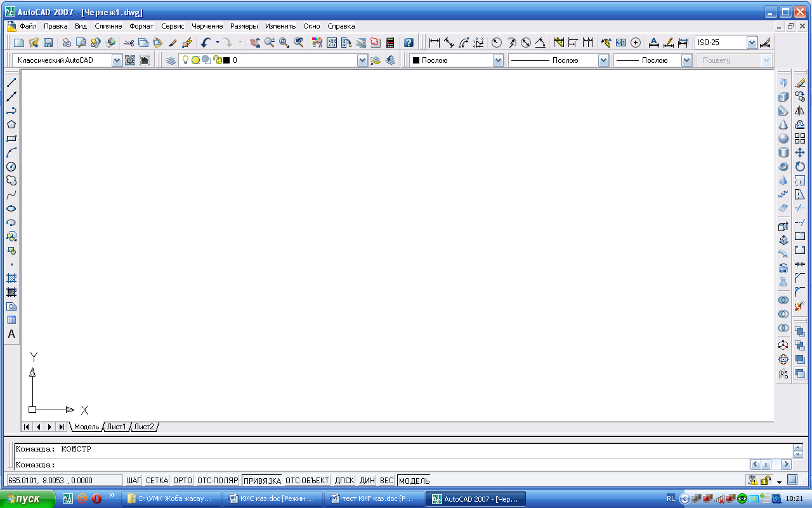Click the МОДЕЛЬ space button
Screen dimensions: 812x508
[x=414, y=481]
